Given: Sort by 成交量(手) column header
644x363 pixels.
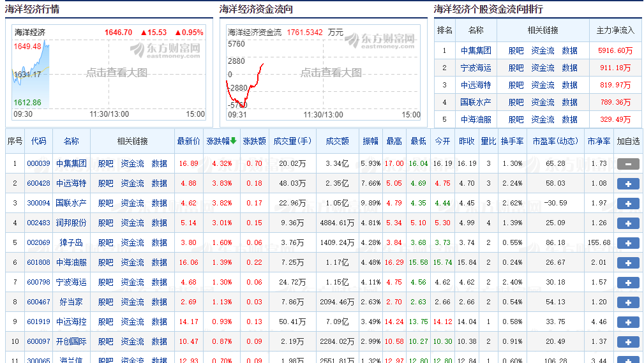Looking at the screenshot, I should click(292, 141).
